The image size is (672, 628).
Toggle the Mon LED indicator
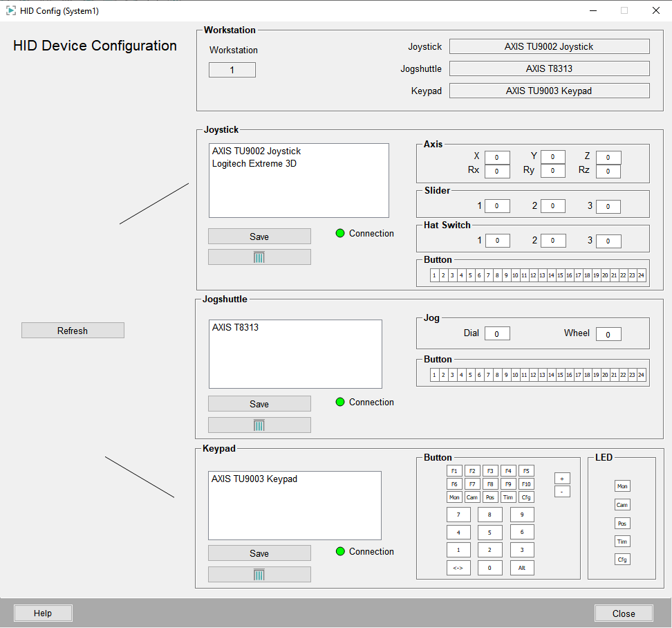[x=622, y=486]
